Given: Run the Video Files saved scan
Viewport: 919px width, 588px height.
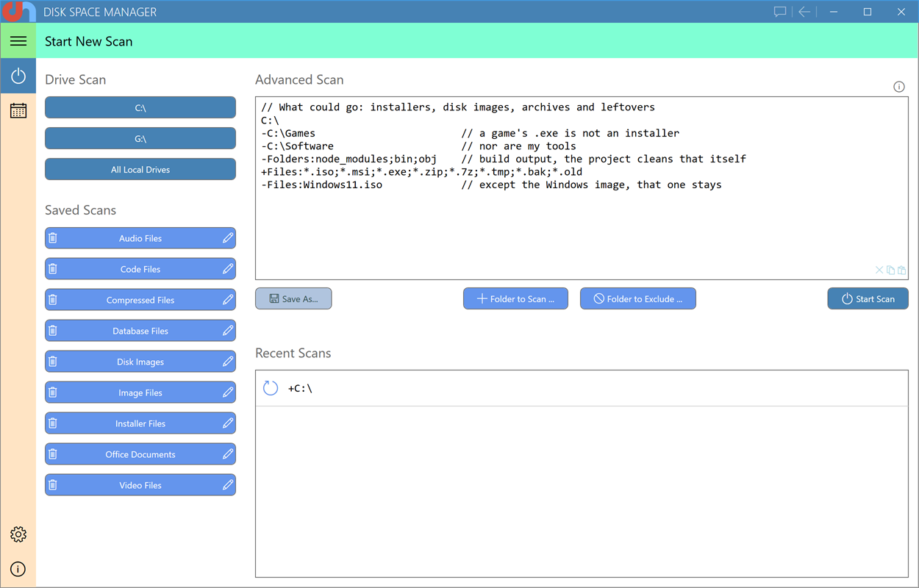Looking at the screenshot, I should pos(140,485).
